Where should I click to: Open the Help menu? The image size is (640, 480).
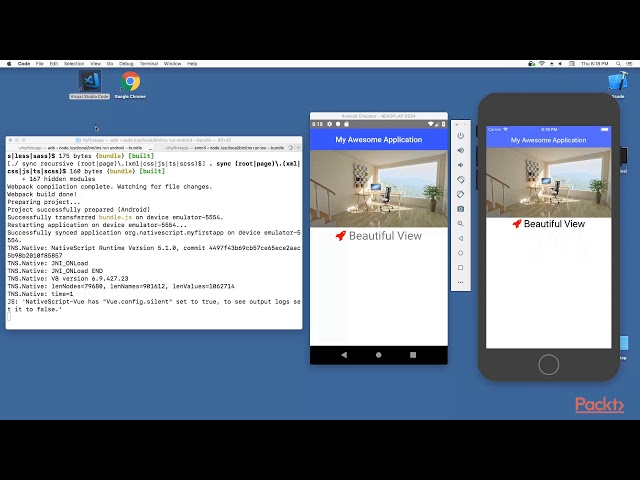192,64
